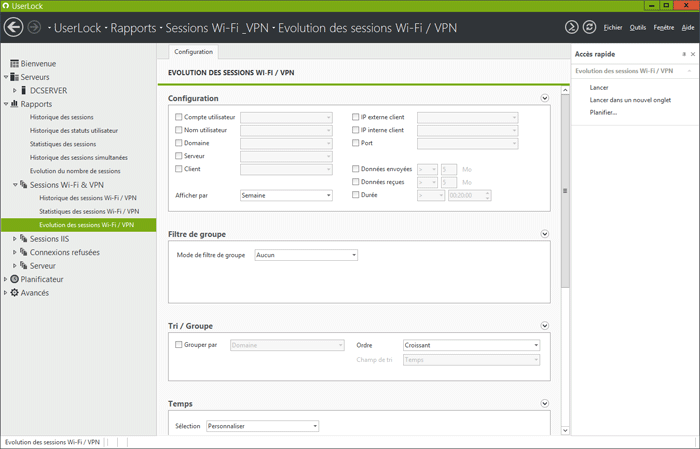This screenshot has width=700, height=449.
Task: Click the Avancés gear icon
Action: coord(14,292)
